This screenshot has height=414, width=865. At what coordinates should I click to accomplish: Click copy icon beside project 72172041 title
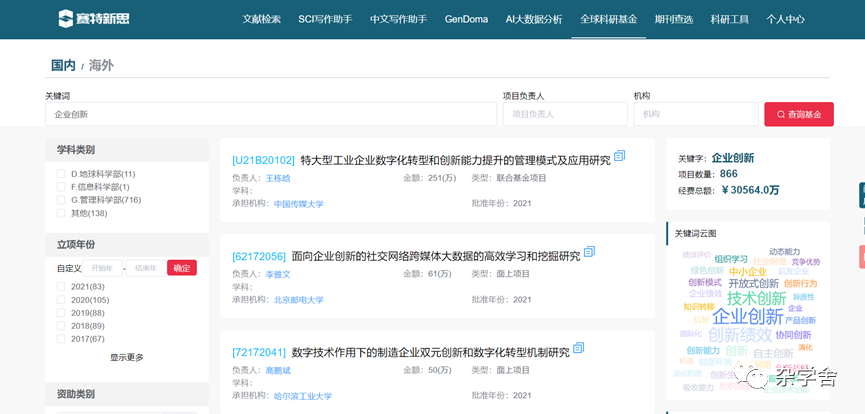[578, 348]
